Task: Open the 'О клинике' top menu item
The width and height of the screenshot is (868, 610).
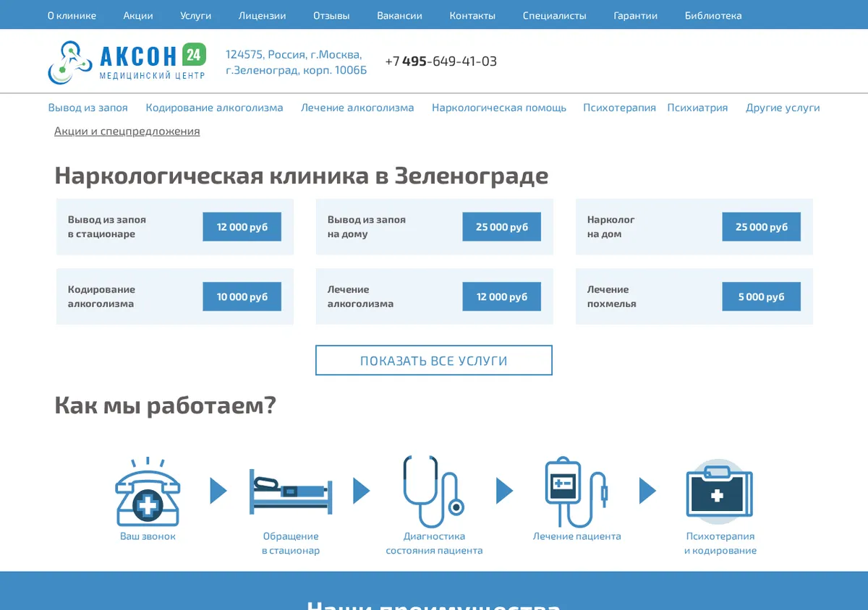Action: [72, 15]
